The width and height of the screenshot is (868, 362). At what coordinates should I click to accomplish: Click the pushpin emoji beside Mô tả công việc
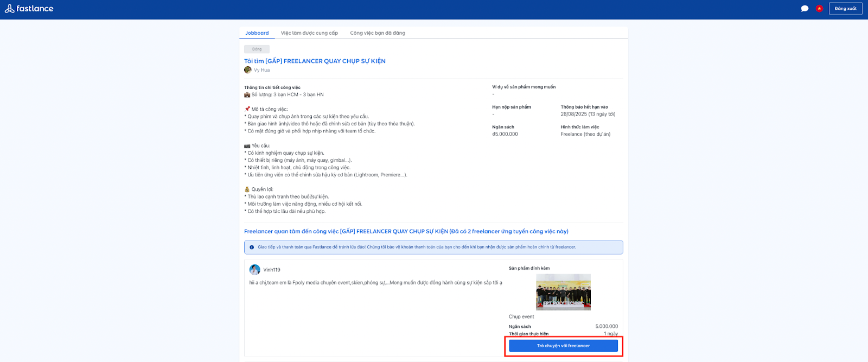click(x=247, y=109)
